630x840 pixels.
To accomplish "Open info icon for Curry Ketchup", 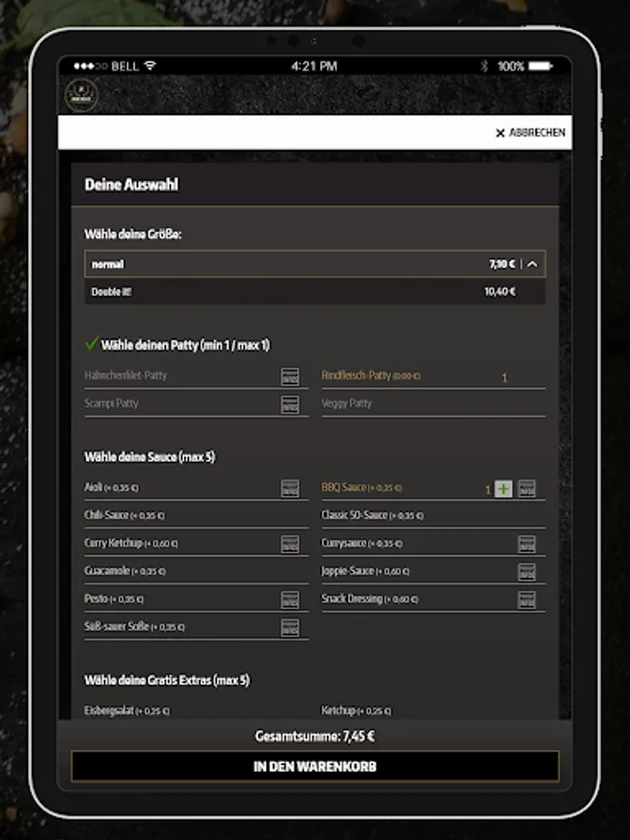I will pos(290,544).
